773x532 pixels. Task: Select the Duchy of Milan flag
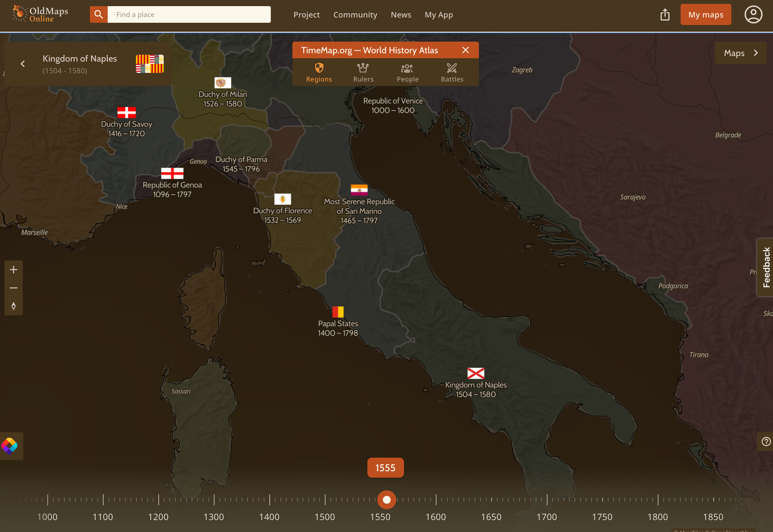[223, 83]
